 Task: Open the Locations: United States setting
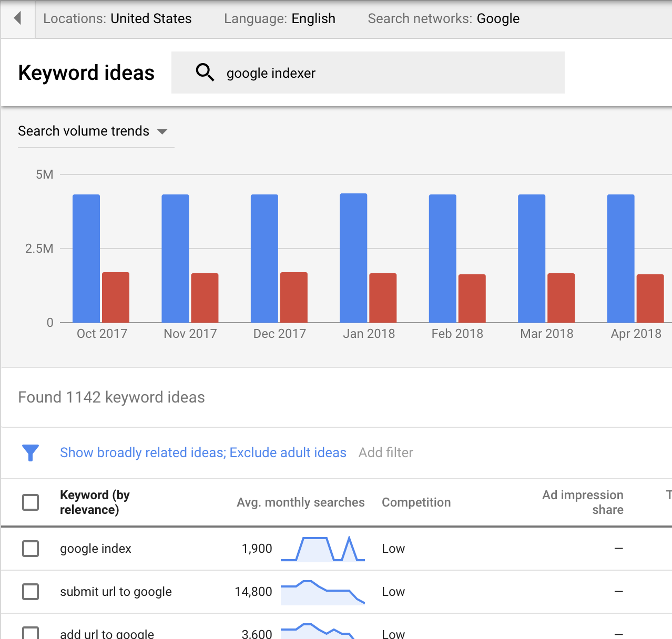117,19
